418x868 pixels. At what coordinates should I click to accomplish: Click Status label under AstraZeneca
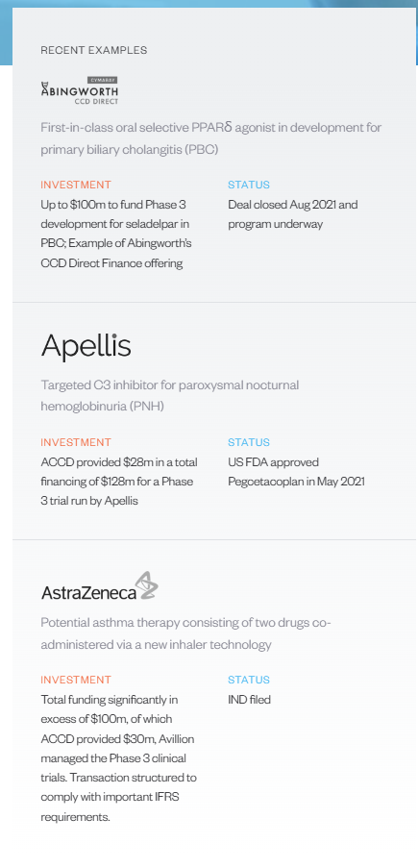[x=249, y=680]
